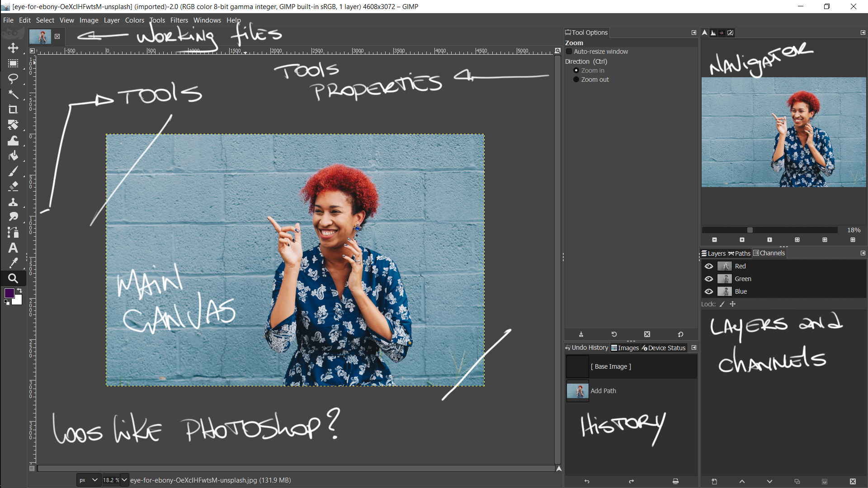868x488 pixels.
Task: Select the Bucket Fill tool
Action: tap(13, 156)
